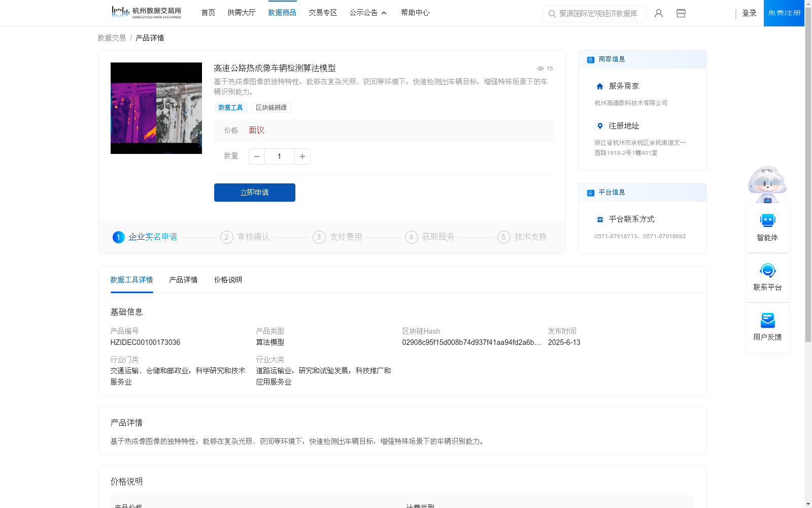The image size is (812, 508).
Task: Click platform phone number 0571-87918713
Action: pos(617,236)
